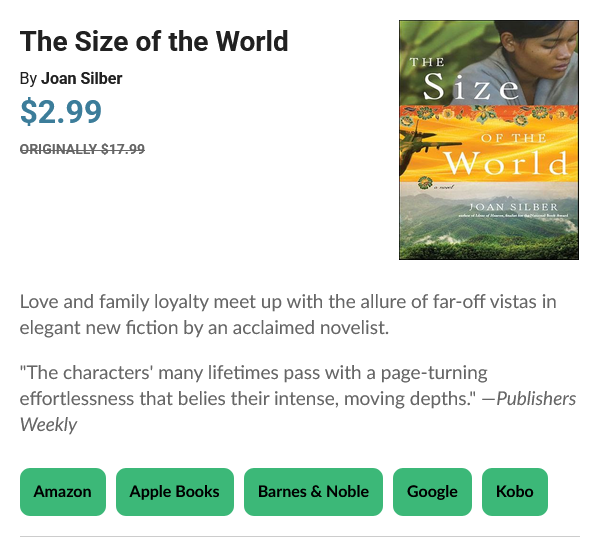The image size is (600, 539).
Task: Buy the book via Google button
Action: 432,492
